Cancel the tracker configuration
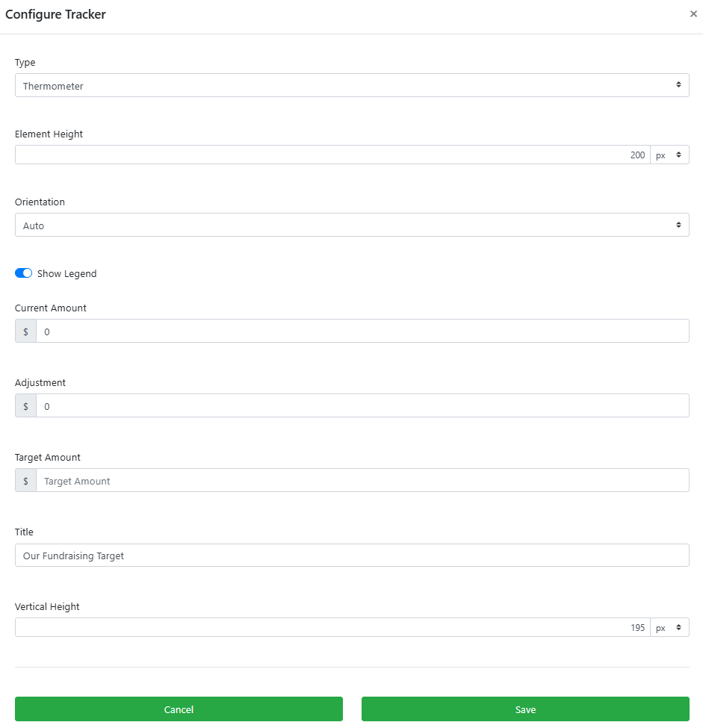This screenshot has height=728, width=703. click(179, 709)
